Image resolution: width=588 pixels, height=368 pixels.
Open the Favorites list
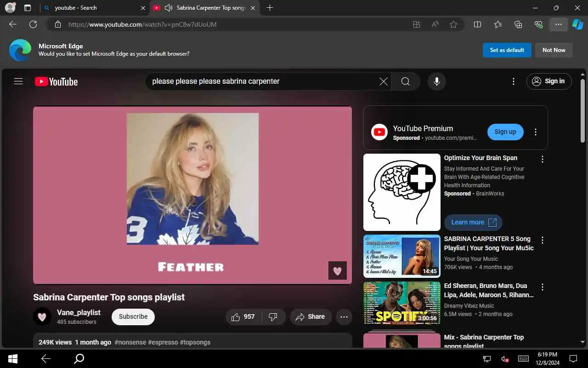(498, 24)
